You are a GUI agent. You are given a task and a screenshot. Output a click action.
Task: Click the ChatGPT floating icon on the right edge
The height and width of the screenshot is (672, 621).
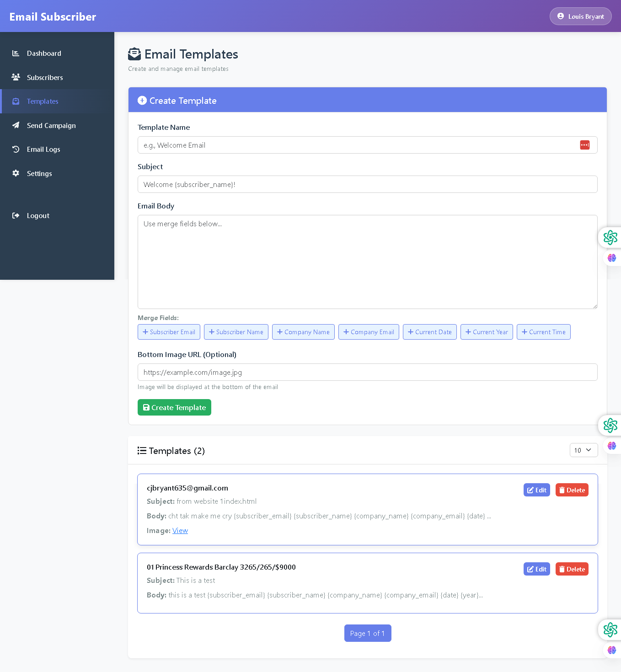(x=610, y=238)
